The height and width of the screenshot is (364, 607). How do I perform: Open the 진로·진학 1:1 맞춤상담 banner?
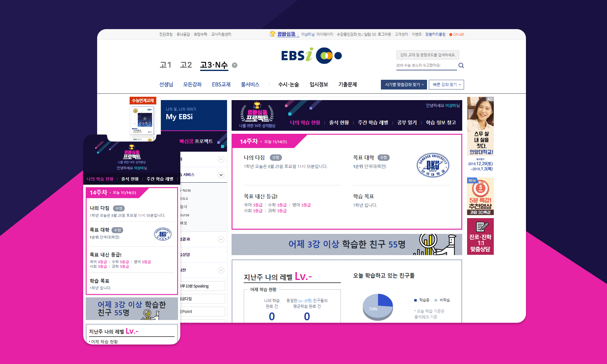point(480,236)
